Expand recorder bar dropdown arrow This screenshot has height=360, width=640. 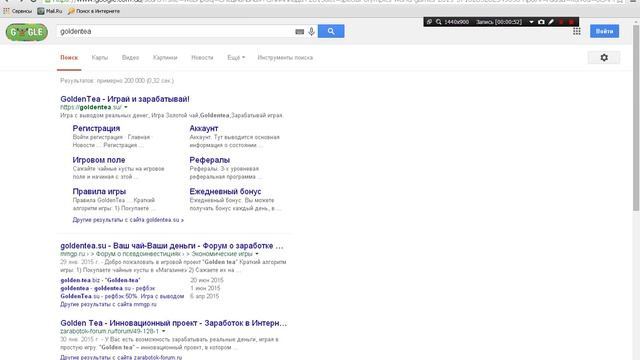pos(531,22)
